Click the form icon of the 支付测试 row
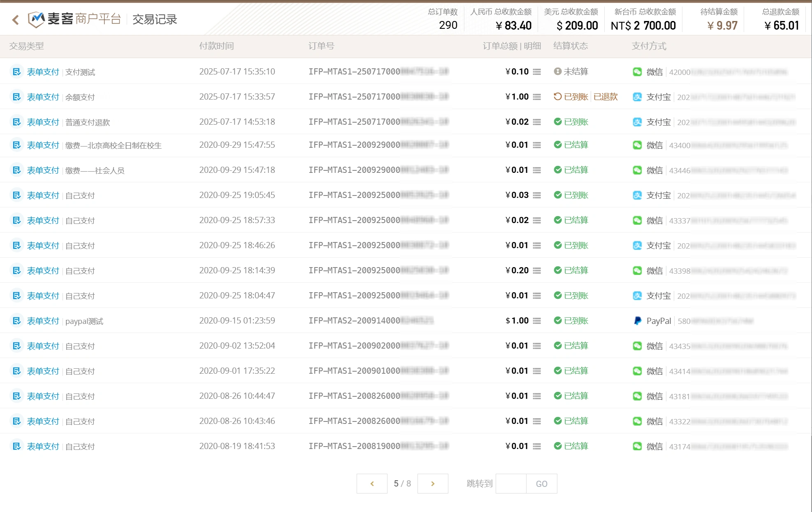812x512 pixels. pyautogui.click(x=16, y=72)
